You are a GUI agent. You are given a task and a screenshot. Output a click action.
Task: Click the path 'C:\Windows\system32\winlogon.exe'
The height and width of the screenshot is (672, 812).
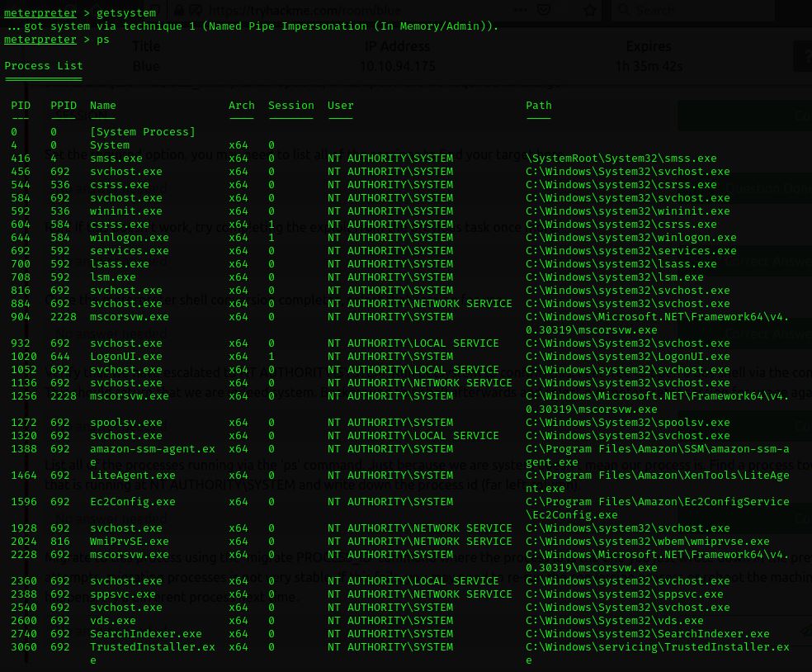[x=630, y=237]
